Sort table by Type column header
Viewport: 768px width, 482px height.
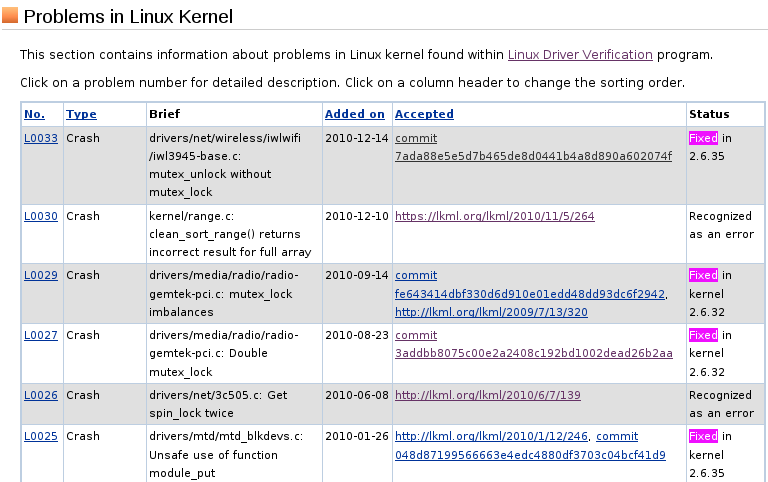click(81, 114)
